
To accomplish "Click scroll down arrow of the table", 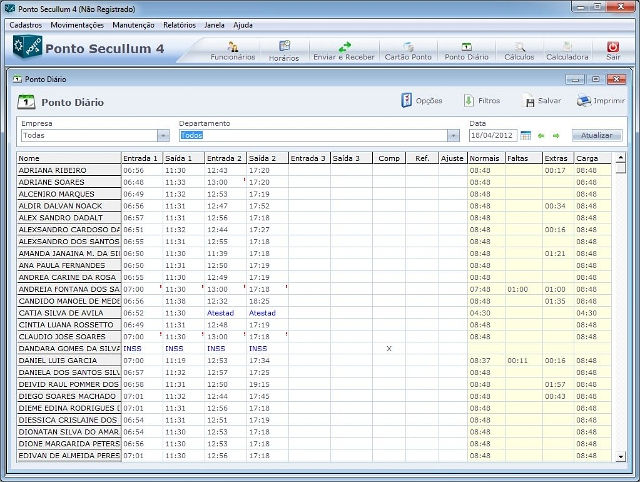I will pos(620,457).
